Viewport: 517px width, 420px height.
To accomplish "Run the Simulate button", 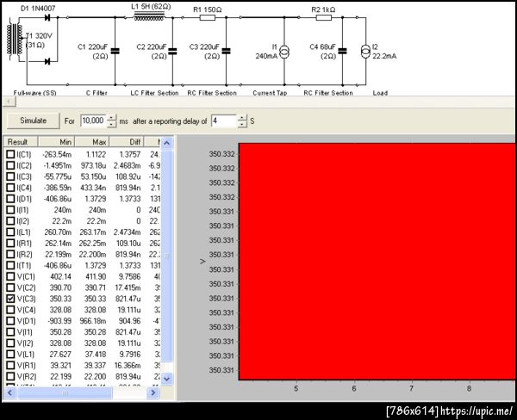I will pos(34,120).
